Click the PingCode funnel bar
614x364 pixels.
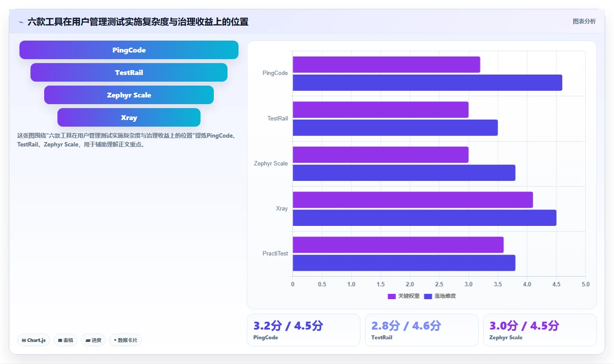pyautogui.click(x=129, y=50)
